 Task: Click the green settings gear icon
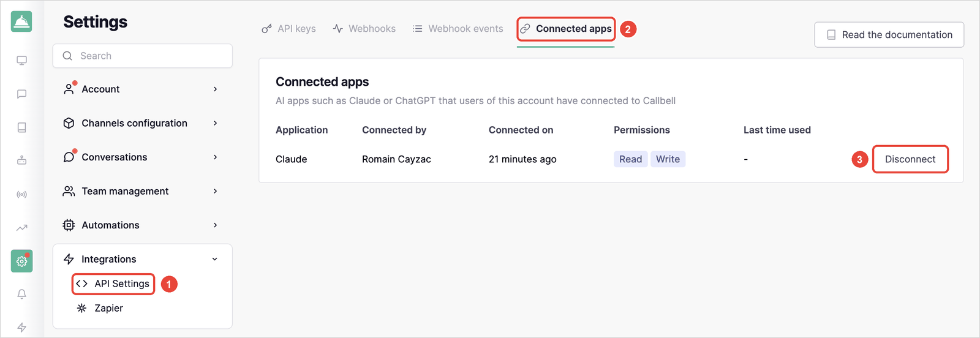pyautogui.click(x=21, y=261)
